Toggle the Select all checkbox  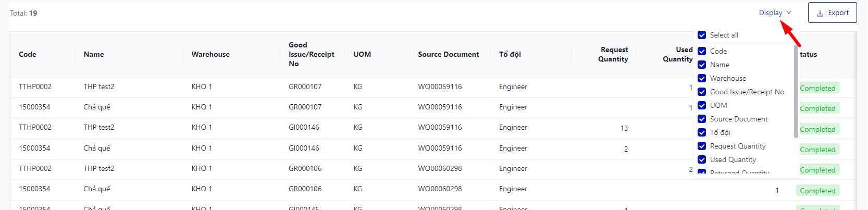tap(702, 35)
